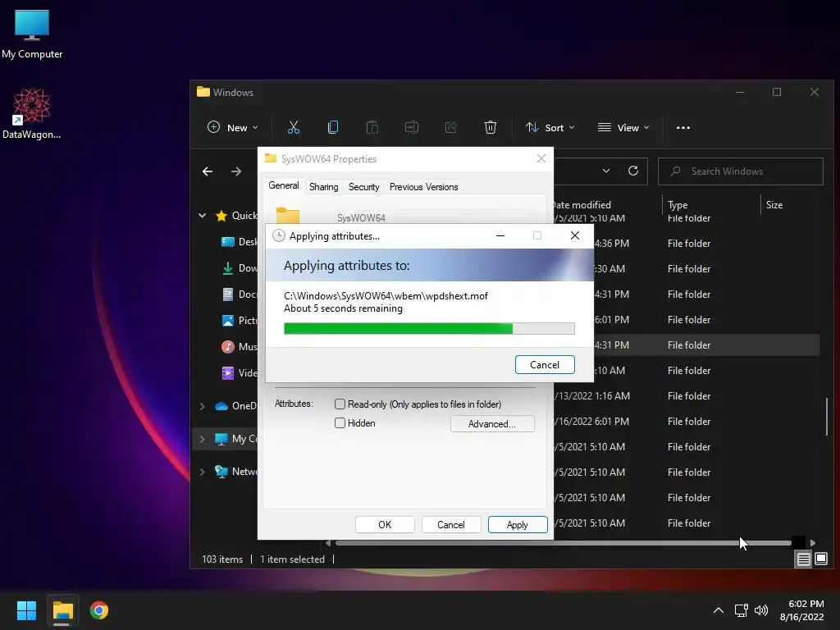Switch to the Security tab
This screenshot has height=630, width=840.
(363, 187)
